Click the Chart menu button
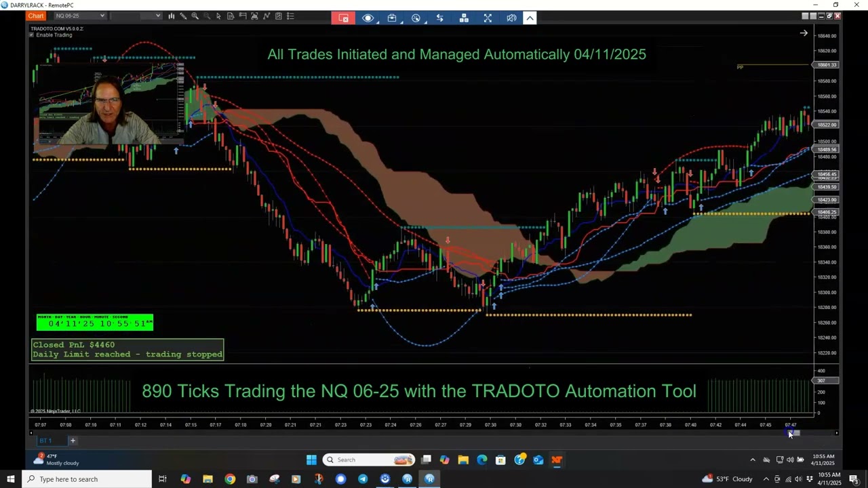868x488 pixels. click(x=36, y=16)
